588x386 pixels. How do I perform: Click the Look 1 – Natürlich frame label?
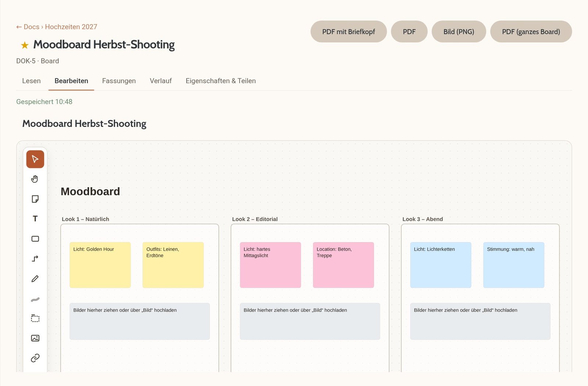85,219
